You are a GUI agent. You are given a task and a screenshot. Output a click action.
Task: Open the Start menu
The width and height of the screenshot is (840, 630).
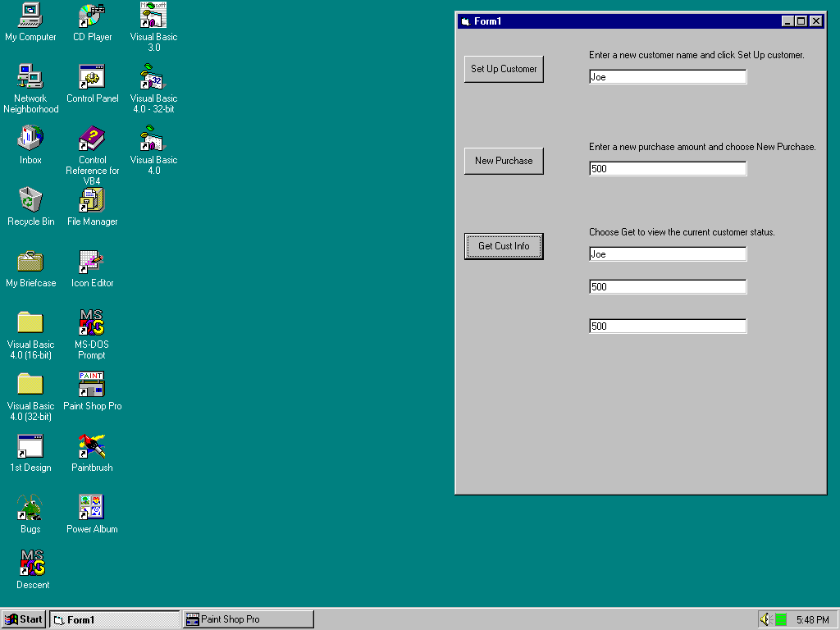[24, 619]
